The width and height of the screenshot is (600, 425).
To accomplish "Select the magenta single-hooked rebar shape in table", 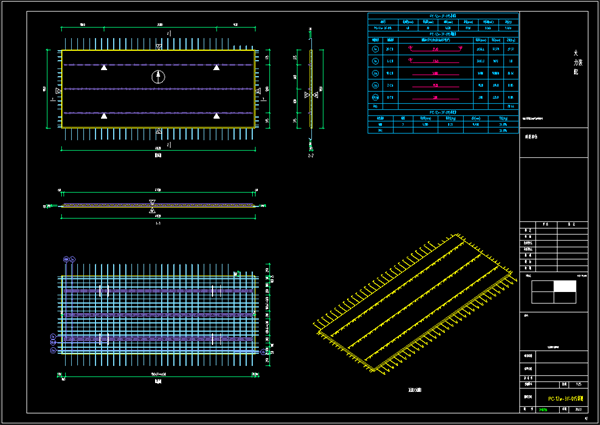I will point(434,61).
